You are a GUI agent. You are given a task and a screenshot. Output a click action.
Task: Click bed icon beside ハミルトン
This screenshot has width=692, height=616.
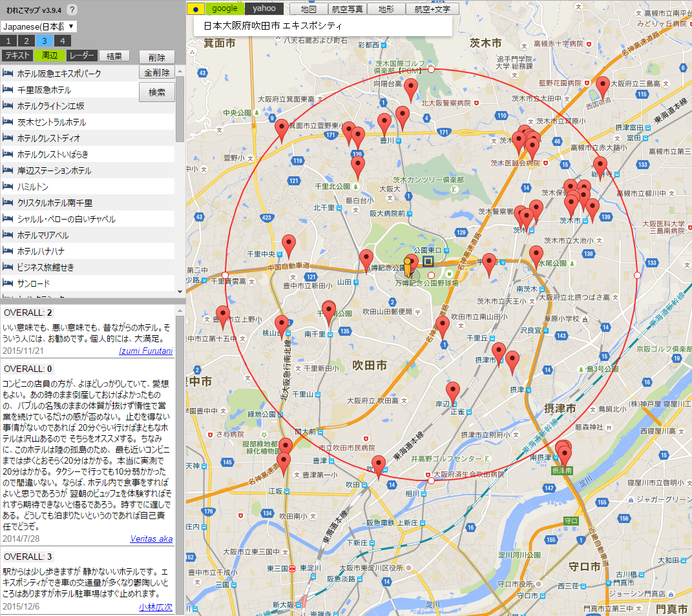[x=8, y=185]
